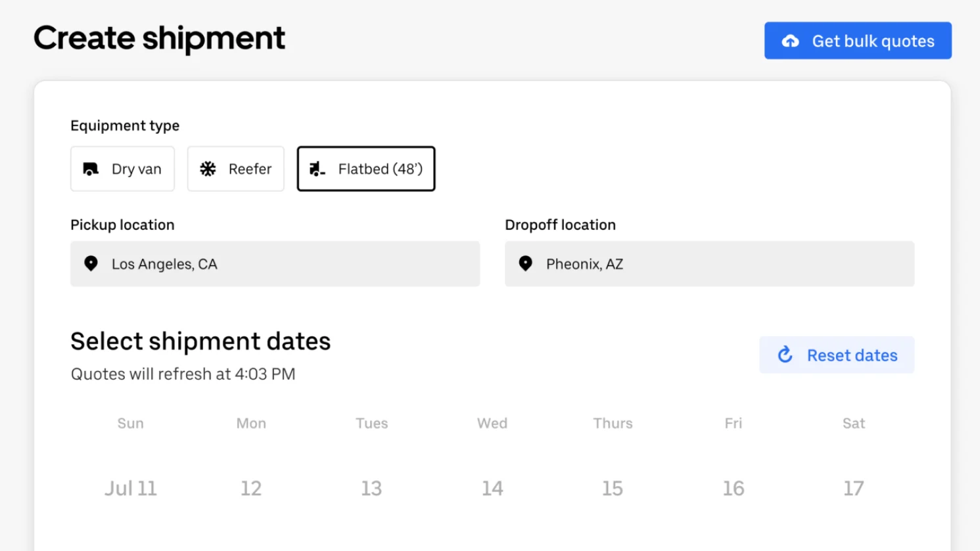Image resolution: width=980 pixels, height=551 pixels.
Task: Click Reset dates to clear selections
Action: 837,355
